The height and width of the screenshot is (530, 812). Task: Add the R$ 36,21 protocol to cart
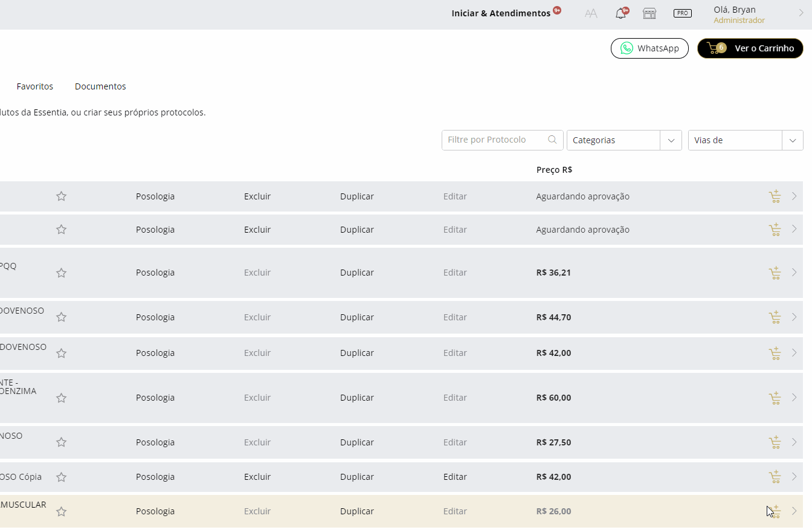(x=775, y=273)
